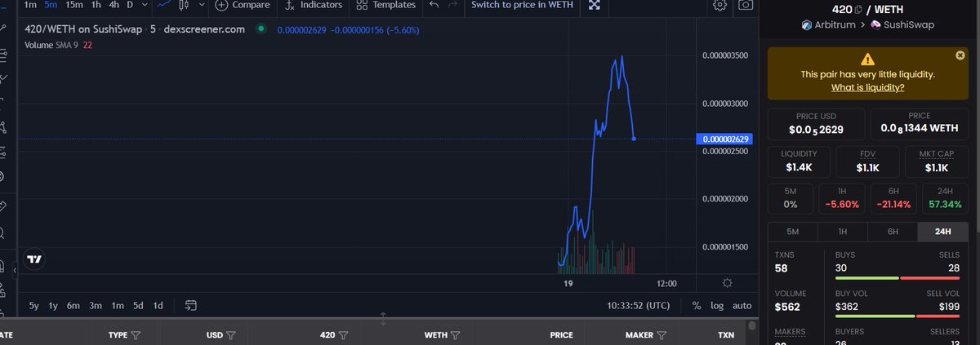Toggle percent scale on price axis
The image size is (980, 345).
click(x=697, y=306)
